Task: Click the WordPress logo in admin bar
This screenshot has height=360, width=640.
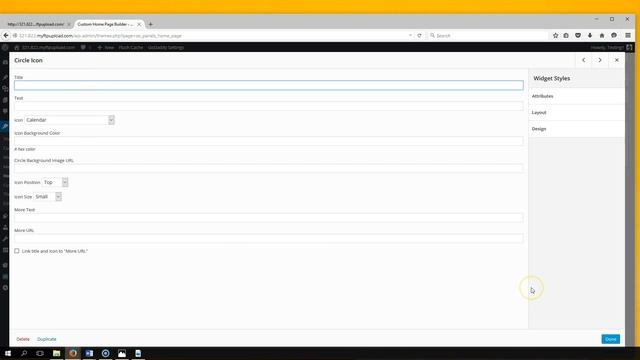Action: click(5, 47)
